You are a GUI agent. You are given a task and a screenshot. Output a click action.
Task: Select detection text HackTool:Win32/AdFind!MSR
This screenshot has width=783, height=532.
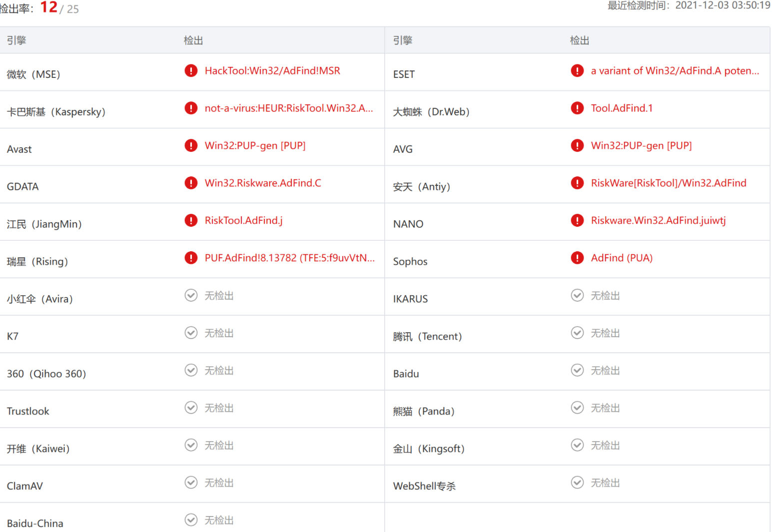click(x=272, y=71)
